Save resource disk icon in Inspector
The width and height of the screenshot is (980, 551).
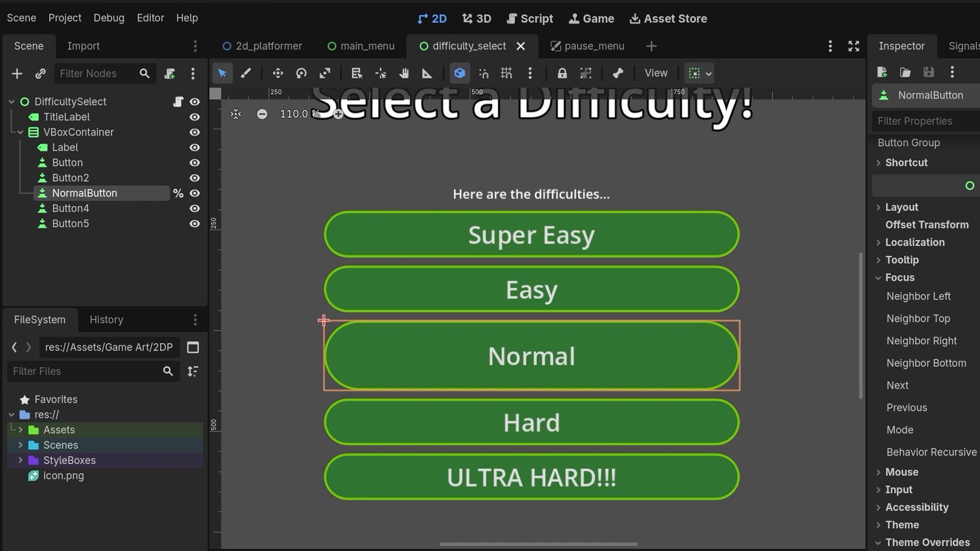click(928, 72)
